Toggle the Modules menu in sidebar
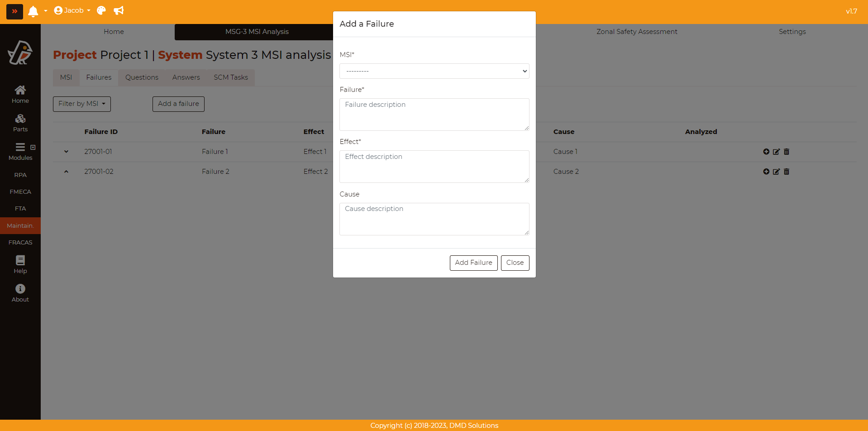Viewport: 868px width, 431px height. pyautogui.click(x=20, y=152)
